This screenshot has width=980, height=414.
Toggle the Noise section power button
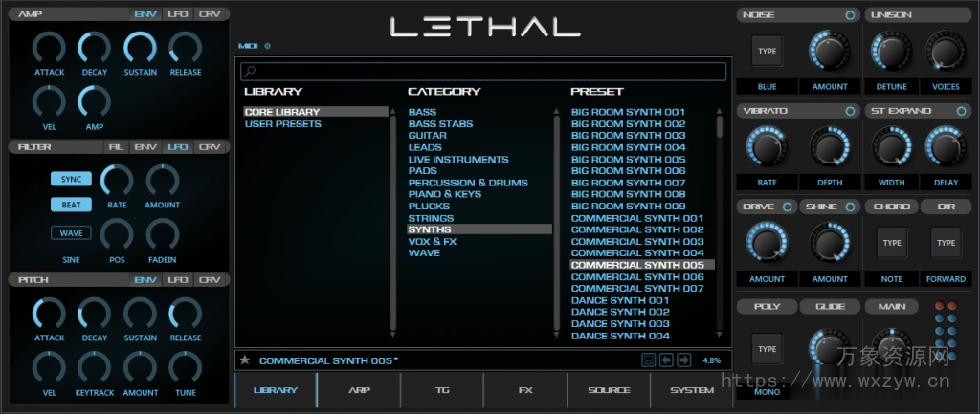coord(850,15)
